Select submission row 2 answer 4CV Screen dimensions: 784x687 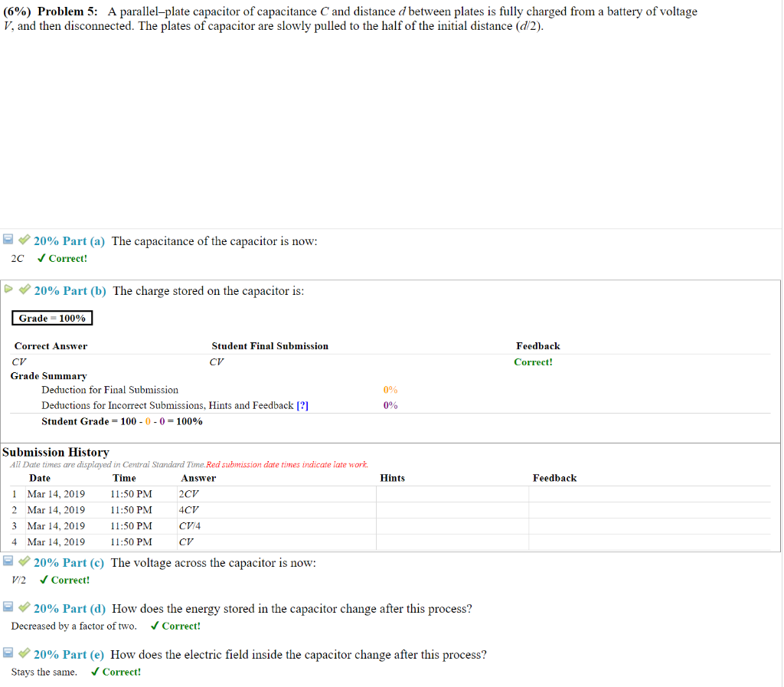pos(188,510)
